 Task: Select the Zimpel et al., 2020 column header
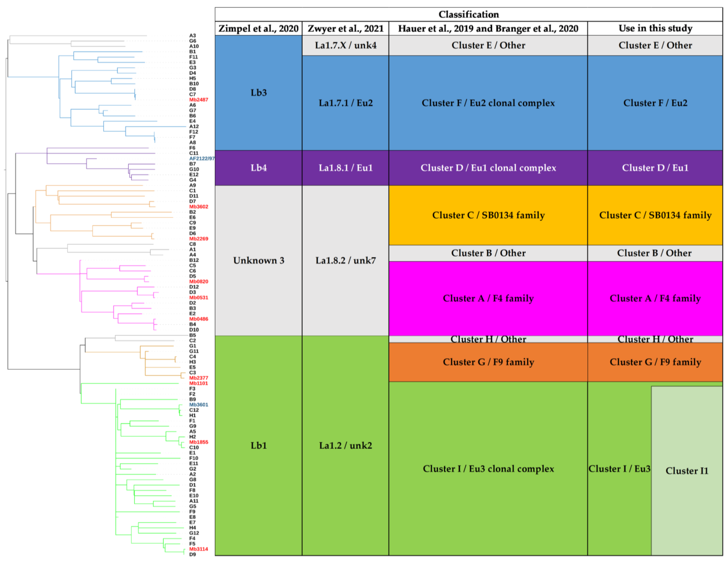(258, 28)
